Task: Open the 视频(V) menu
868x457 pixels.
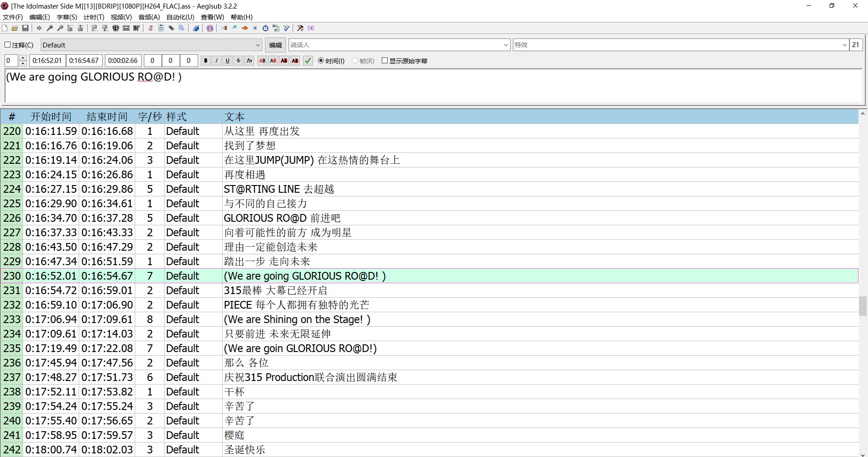Action: (x=121, y=17)
